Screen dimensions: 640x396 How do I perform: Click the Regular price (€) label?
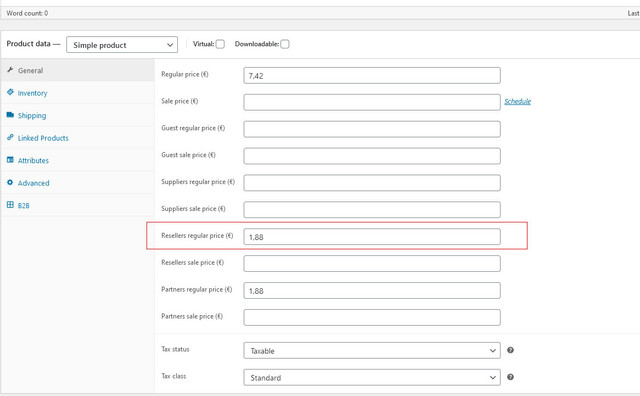(185, 74)
